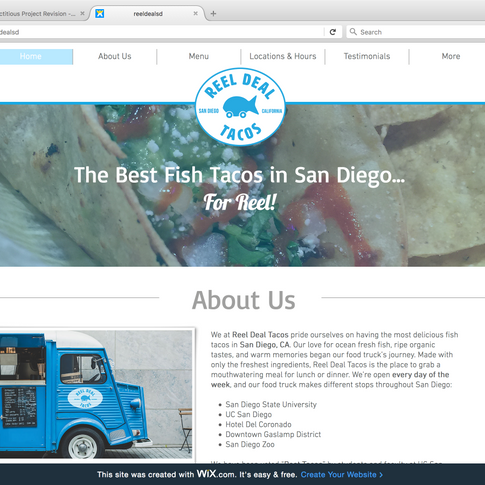Click the reload page icon
485x485 pixels.
[x=333, y=32]
